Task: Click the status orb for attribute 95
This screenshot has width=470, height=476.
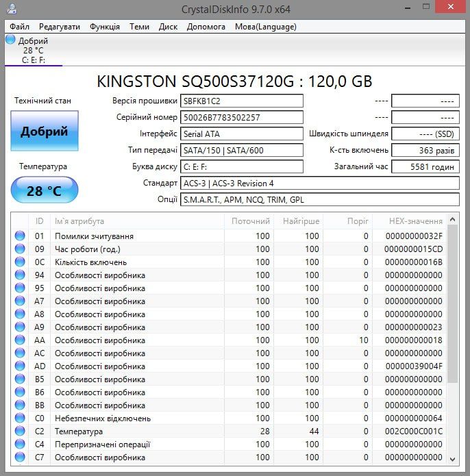Action: pyautogui.click(x=20, y=288)
